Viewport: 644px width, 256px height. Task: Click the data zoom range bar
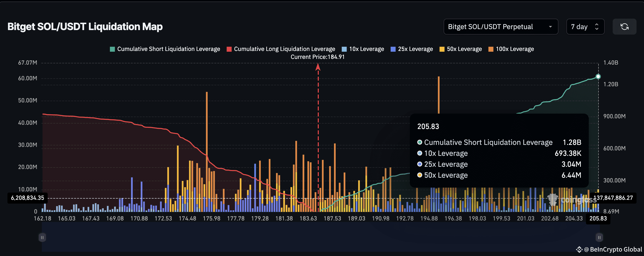pyautogui.click(x=321, y=237)
